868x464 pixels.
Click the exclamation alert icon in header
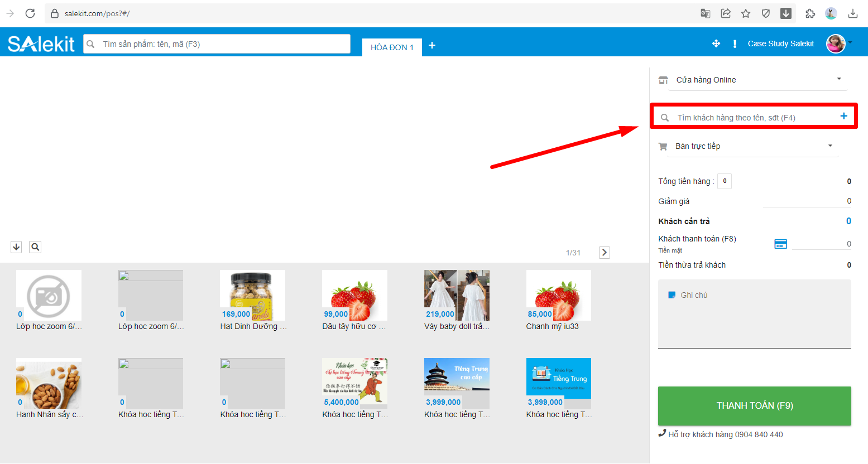[735, 43]
